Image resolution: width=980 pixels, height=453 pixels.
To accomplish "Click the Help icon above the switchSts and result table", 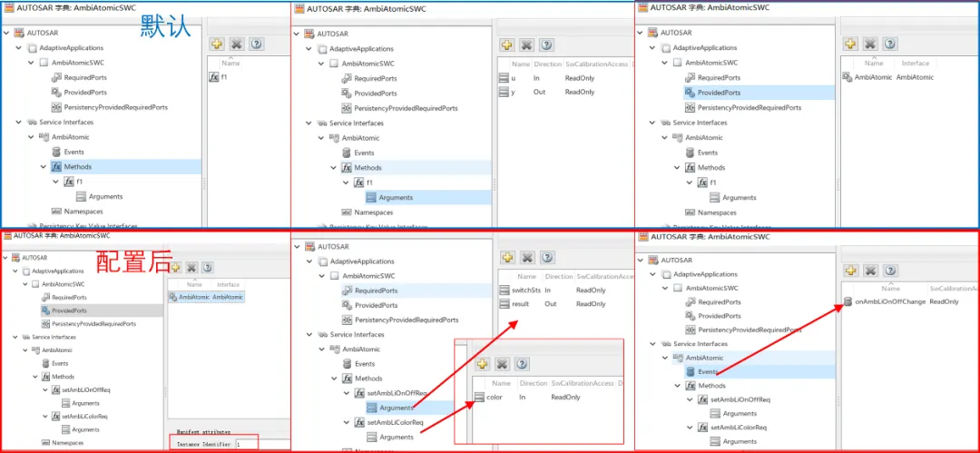I will (547, 257).
